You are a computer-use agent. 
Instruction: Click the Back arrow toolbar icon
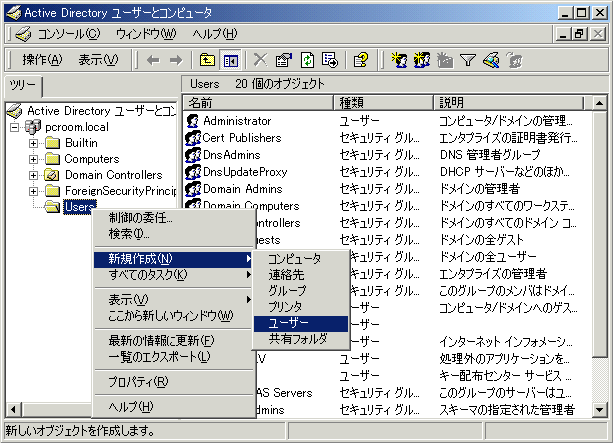point(153,60)
